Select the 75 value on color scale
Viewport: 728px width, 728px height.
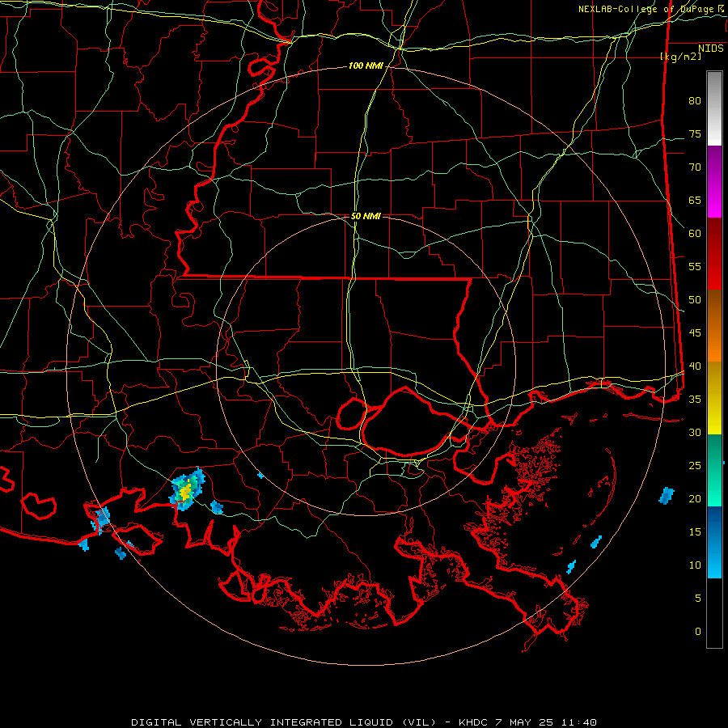(x=695, y=133)
